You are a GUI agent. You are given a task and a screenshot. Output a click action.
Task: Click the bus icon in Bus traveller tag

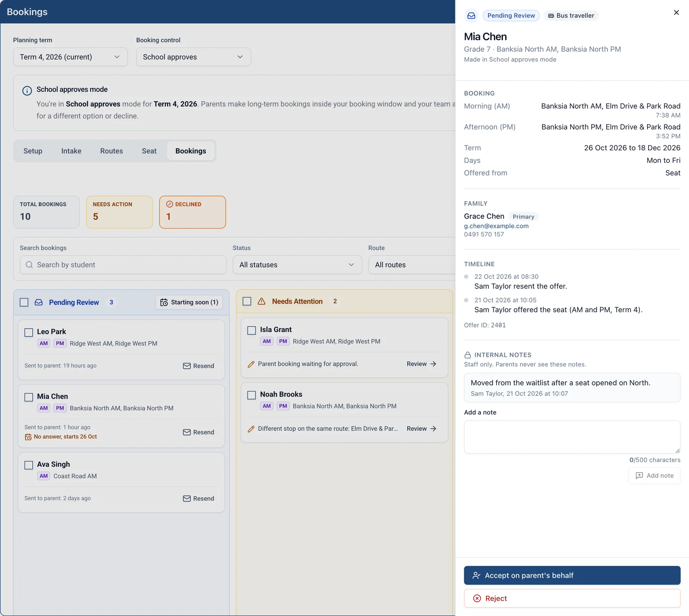tap(551, 16)
